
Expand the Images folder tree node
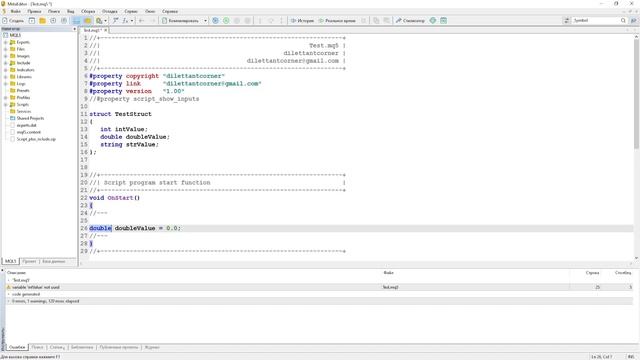click(6, 56)
